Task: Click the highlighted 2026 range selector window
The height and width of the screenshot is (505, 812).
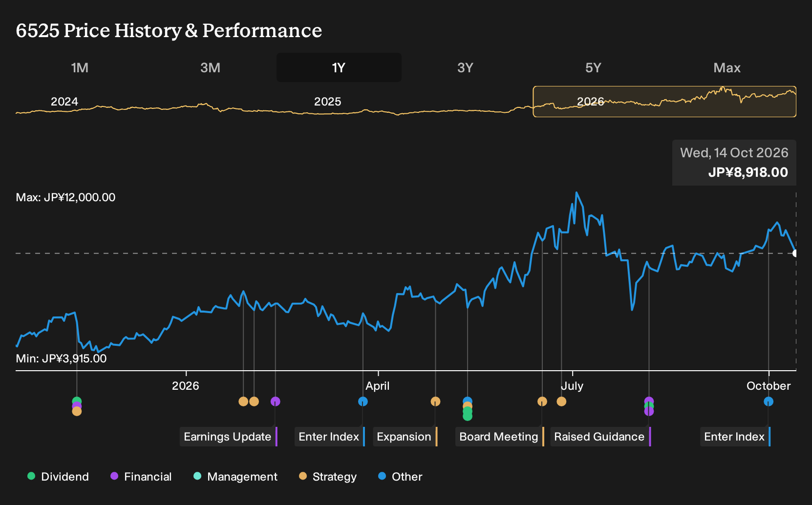Action: click(x=664, y=102)
